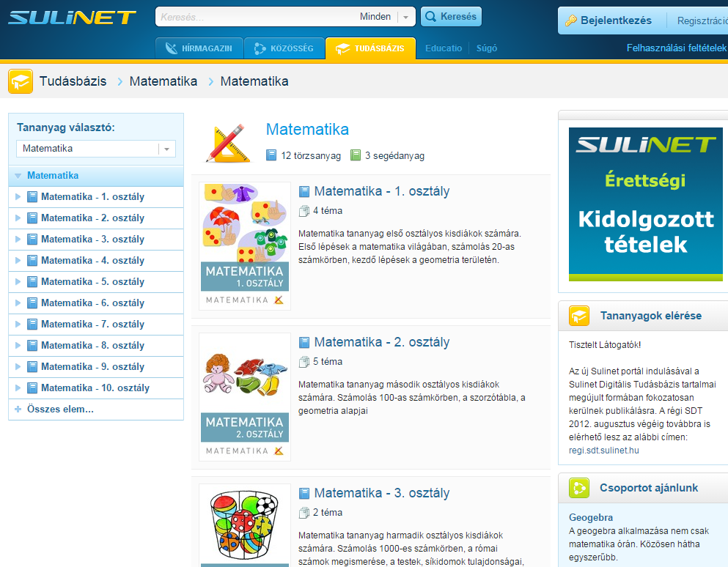Screen dimensions: 728x567
Task: Open the regi.sdt.sulinet.hu link
Action: pos(603,451)
